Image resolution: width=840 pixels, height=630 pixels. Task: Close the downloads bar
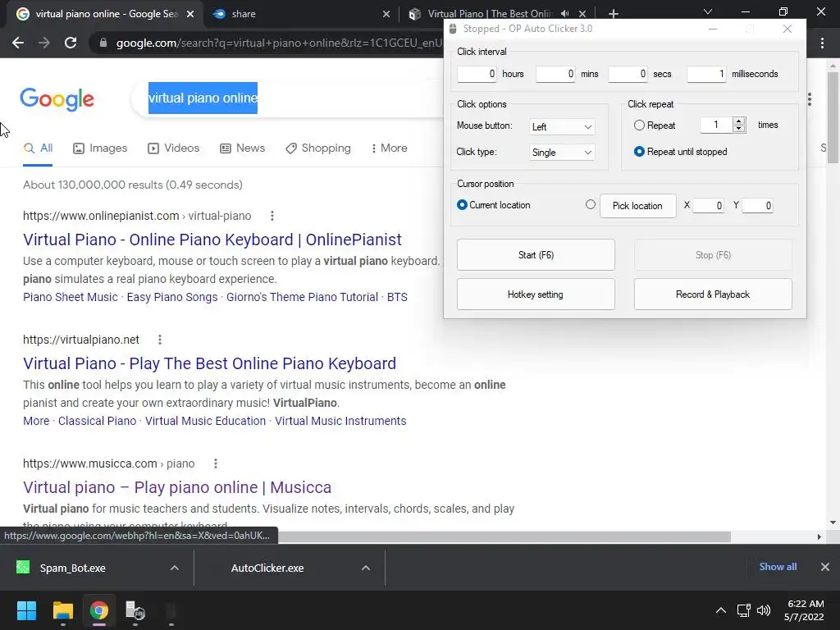[x=825, y=567]
